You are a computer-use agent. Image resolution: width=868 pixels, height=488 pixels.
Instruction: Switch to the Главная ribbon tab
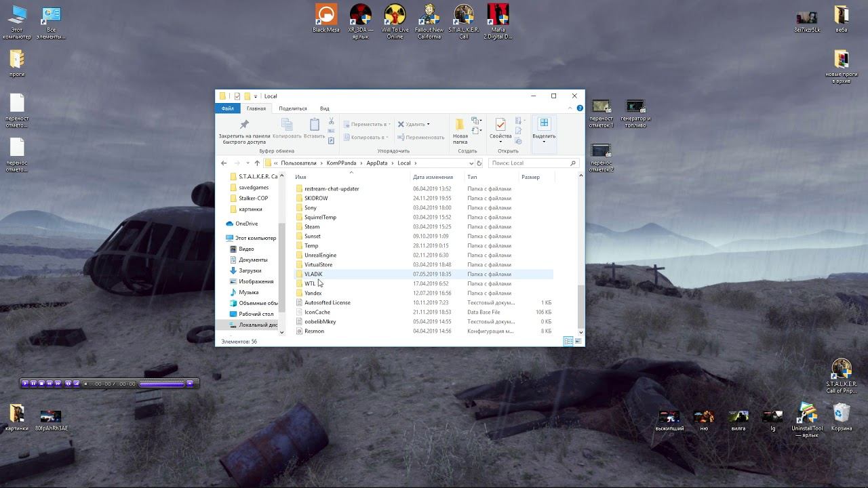tap(256, 108)
